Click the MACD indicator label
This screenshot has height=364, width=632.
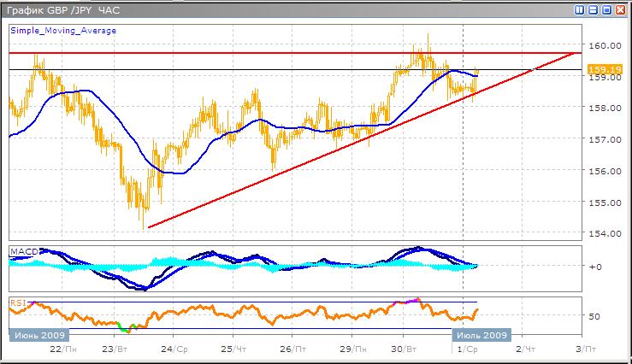click(x=22, y=251)
